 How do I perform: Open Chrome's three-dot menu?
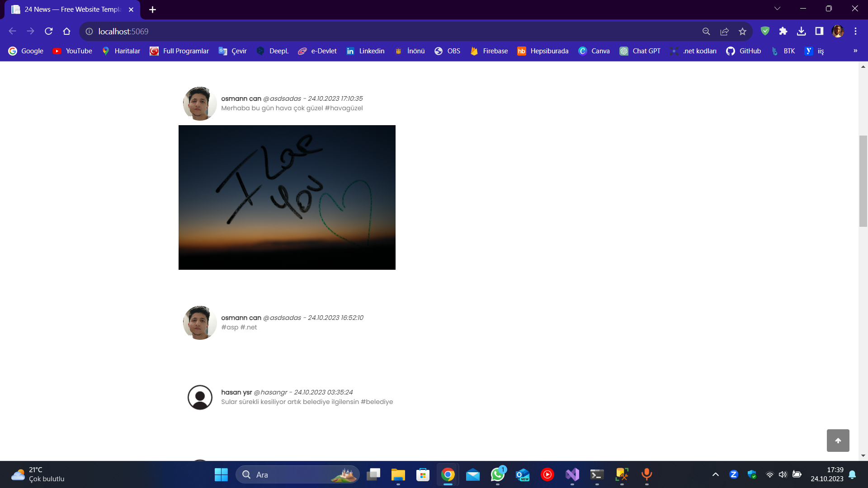[x=855, y=31]
